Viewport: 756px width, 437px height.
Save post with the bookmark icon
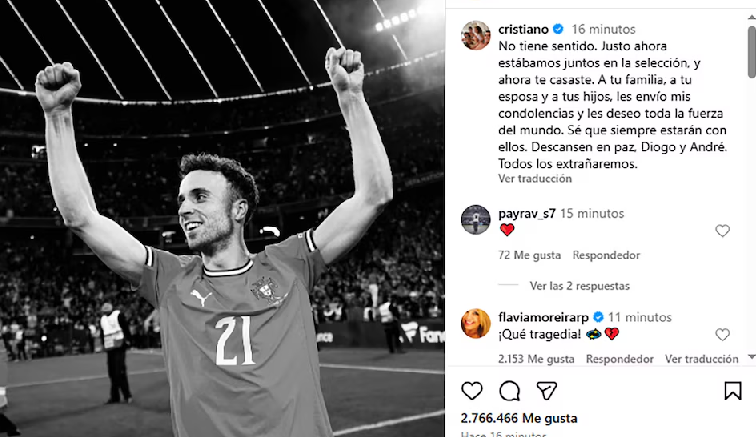733,391
